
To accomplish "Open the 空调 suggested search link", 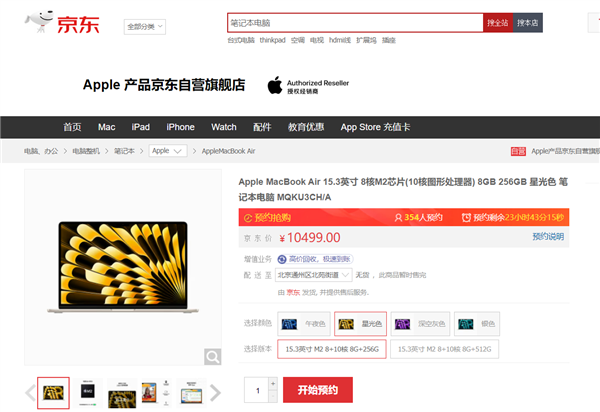I will [x=298, y=40].
